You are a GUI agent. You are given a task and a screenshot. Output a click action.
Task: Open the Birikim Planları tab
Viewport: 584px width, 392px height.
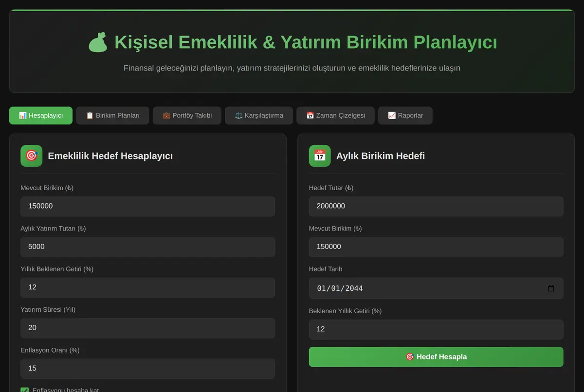tap(112, 116)
